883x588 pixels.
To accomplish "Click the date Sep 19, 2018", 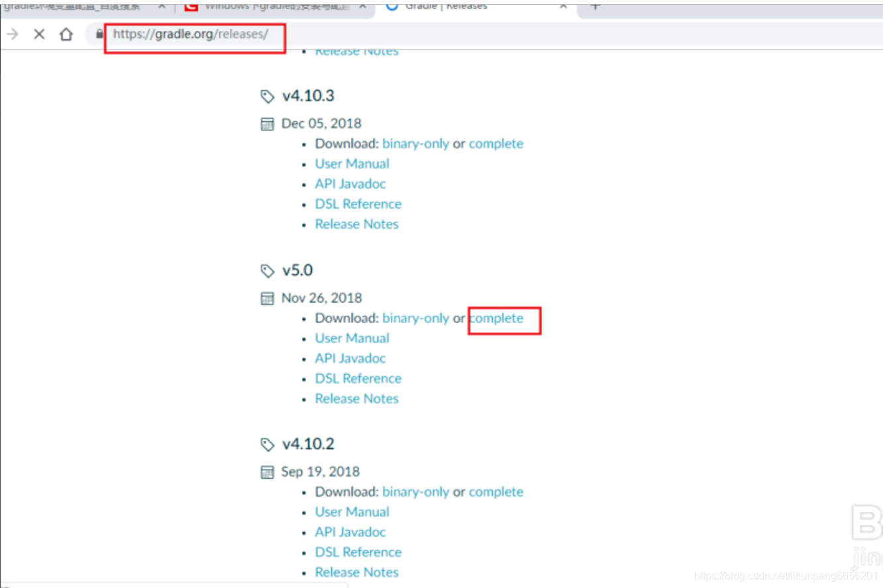I will tap(321, 471).
